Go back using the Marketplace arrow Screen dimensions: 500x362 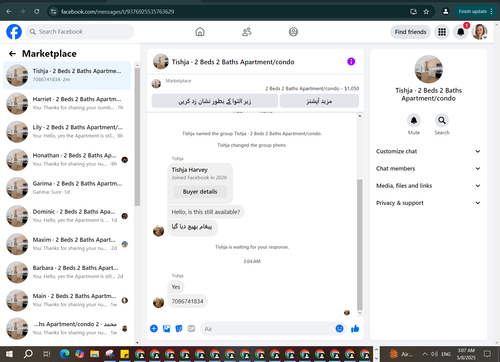pyautogui.click(x=12, y=54)
